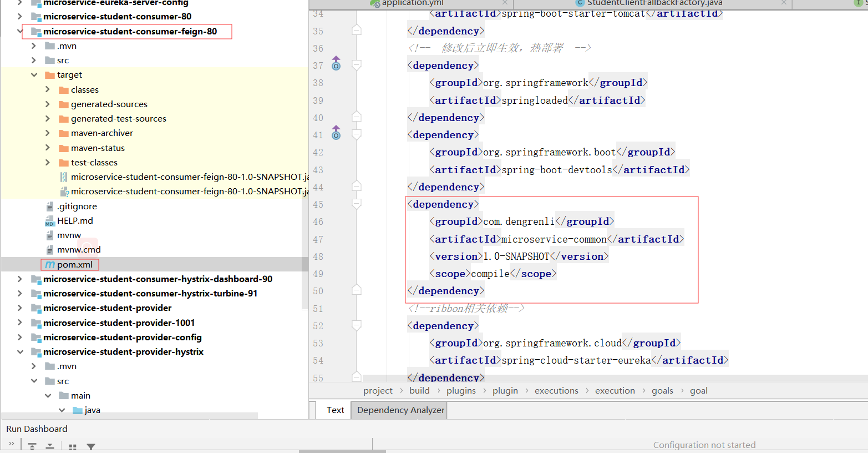868x453 pixels.
Task: Expand the maven-status folder
Action: (x=48, y=148)
